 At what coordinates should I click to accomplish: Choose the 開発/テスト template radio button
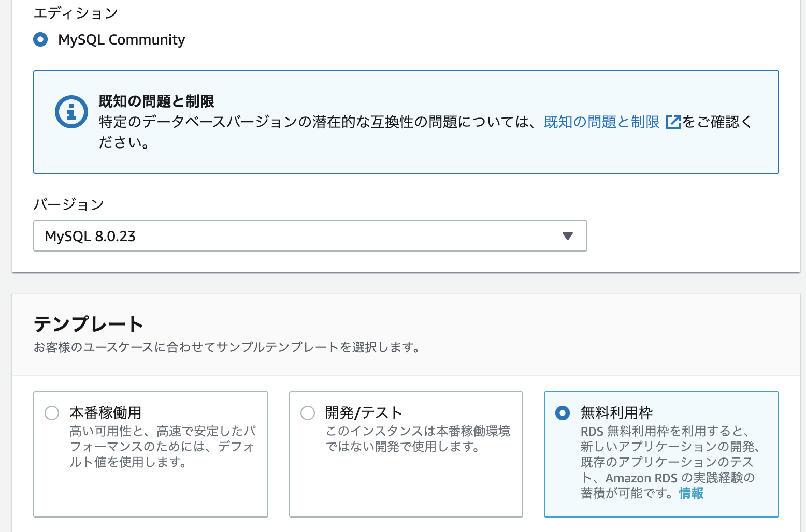click(x=308, y=413)
